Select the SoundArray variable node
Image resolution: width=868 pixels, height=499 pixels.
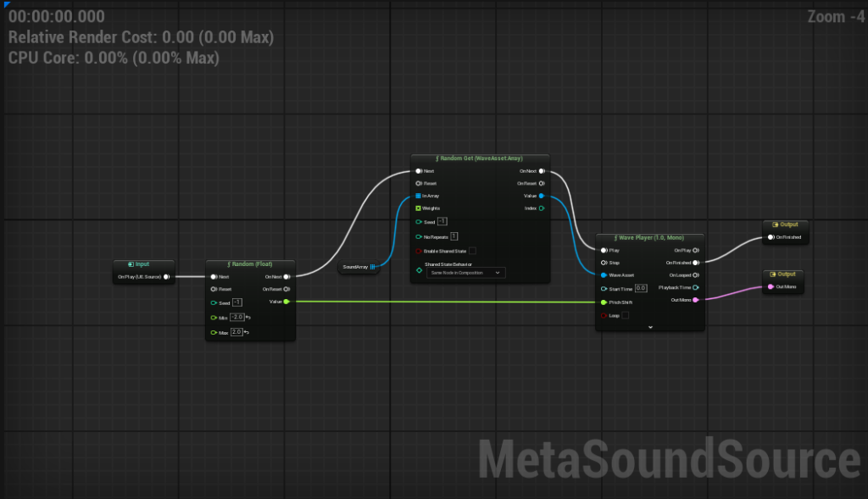point(357,268)
